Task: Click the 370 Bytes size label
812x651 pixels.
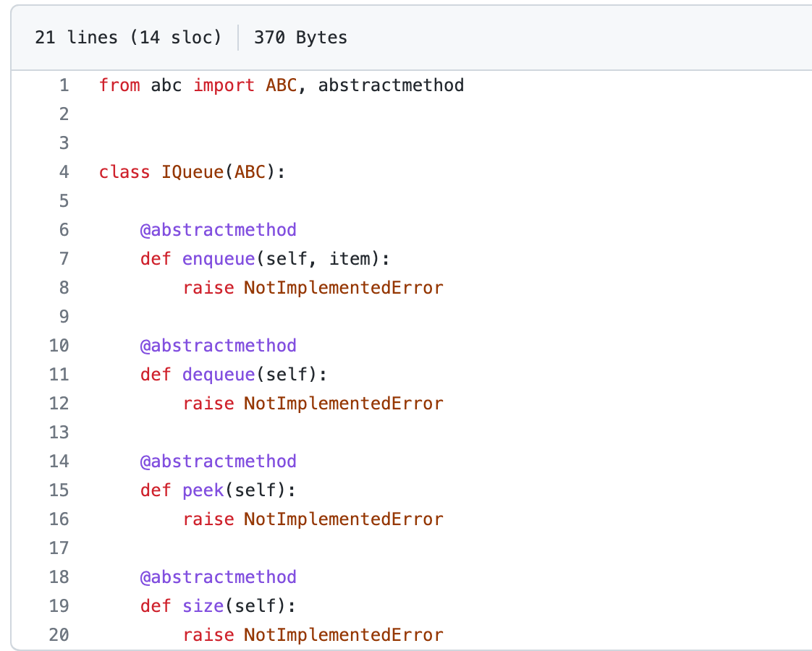Action: click(x=300, y=37)
